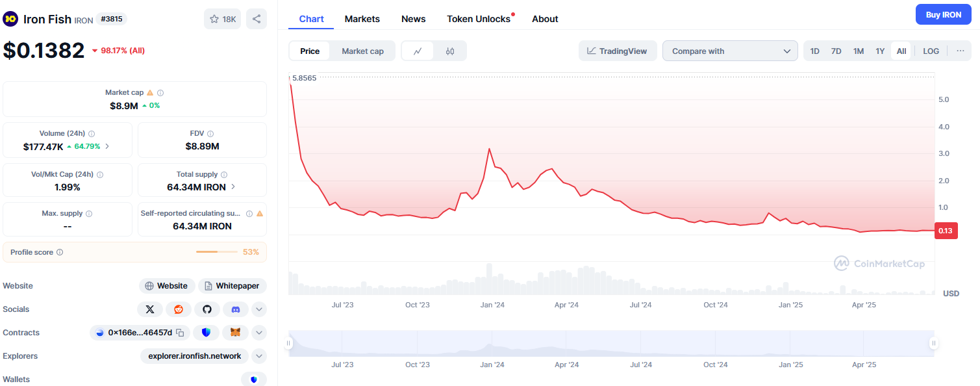Expand the Explorers dropdown arrow

[x=258, y=355]
